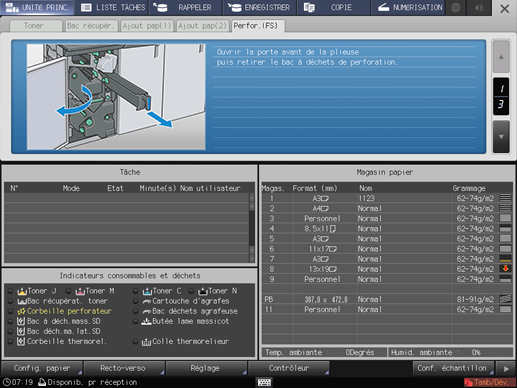
Task: Click the Conf. échantillon button
Action: [453, 368]
